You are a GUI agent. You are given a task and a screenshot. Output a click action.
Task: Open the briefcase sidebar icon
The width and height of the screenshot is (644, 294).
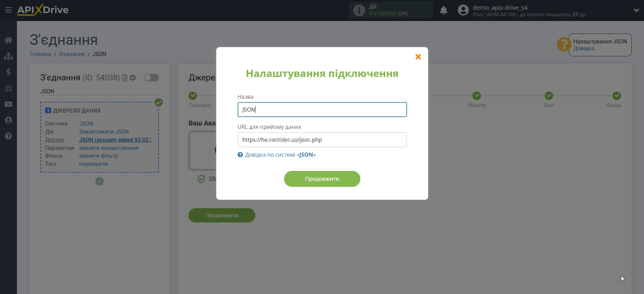point(8,88)
